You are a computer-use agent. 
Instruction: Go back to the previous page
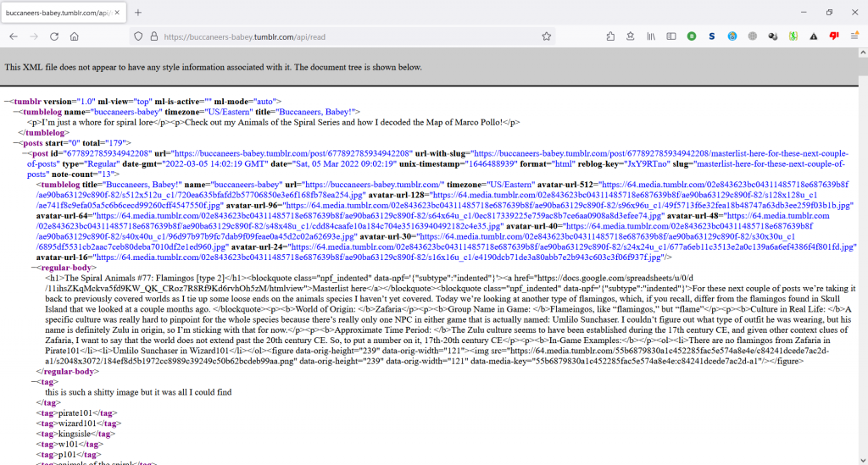click(14, 36)
